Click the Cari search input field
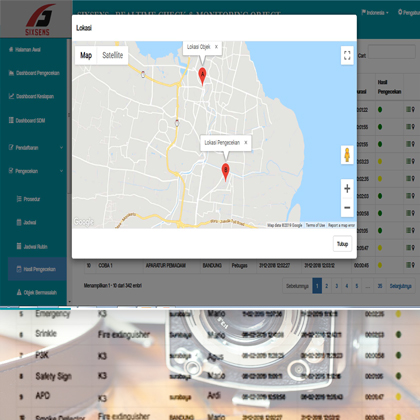 [x=392, y=52]
